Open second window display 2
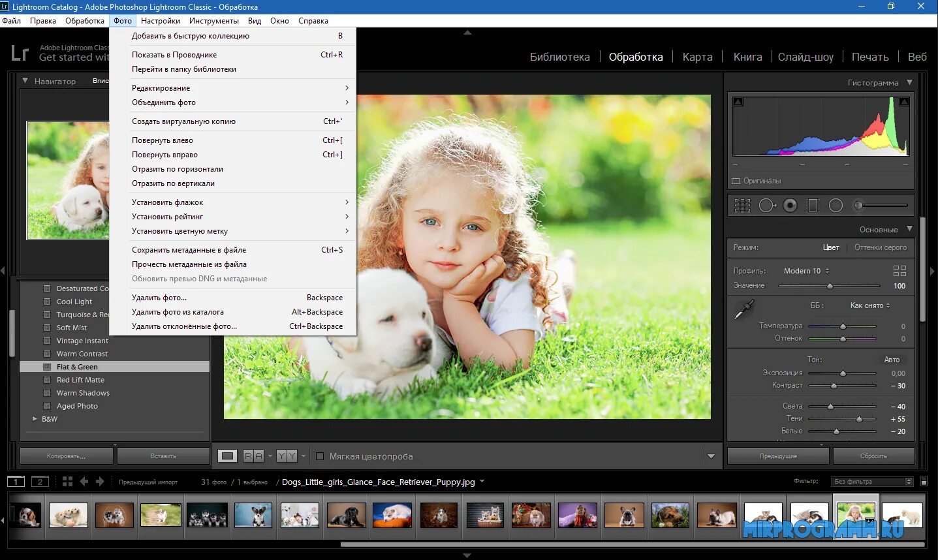938x560 pixels. (40, 482)
